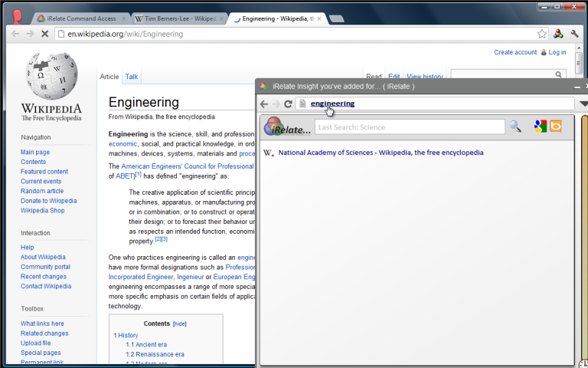Screen dimensions: 588x368
Task: Open Chrome wrench settings menu
Action: (574, 34)
